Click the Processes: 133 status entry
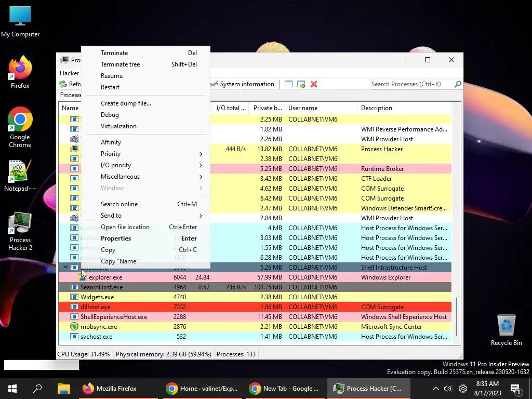 236,354
